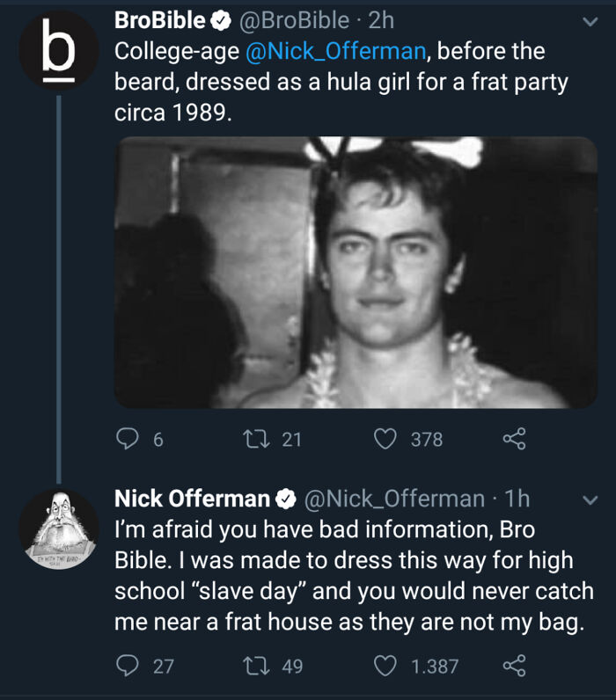The image size is (616, 700).
Task: Open the Nick Offerman display name
Action: (192, 499)
